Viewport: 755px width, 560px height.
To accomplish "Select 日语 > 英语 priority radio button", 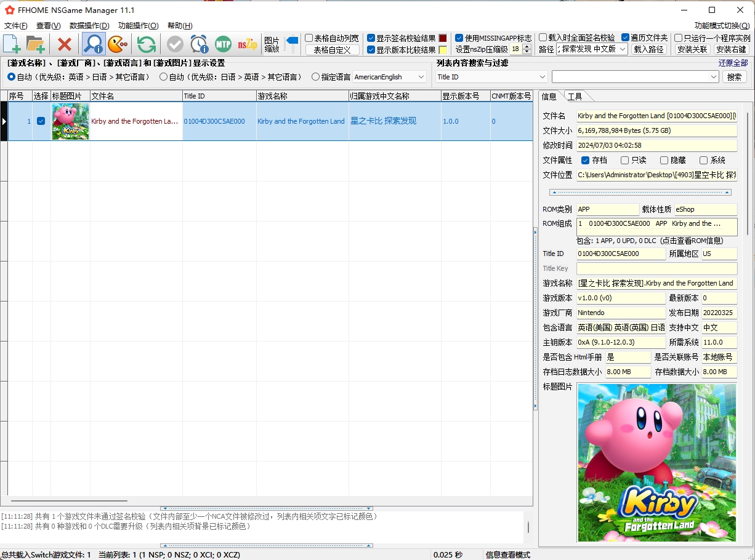I will 163,77.
